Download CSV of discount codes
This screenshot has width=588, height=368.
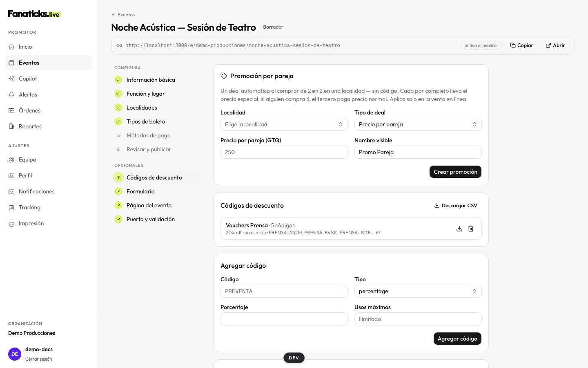tap(456, 206)
